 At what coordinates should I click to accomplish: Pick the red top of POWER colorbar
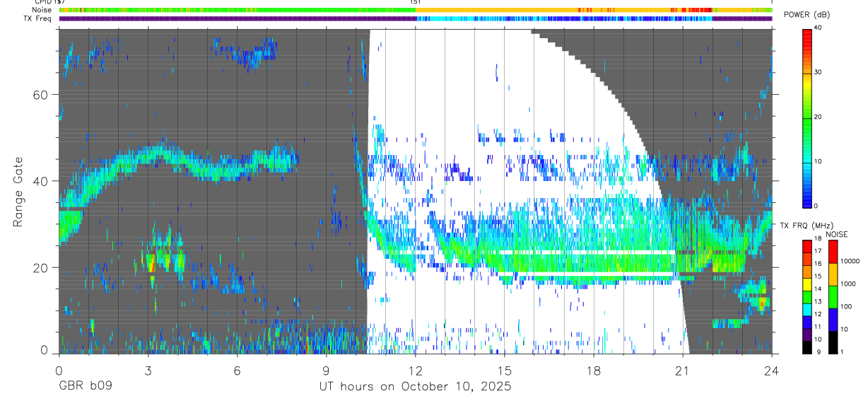(807, 34)
